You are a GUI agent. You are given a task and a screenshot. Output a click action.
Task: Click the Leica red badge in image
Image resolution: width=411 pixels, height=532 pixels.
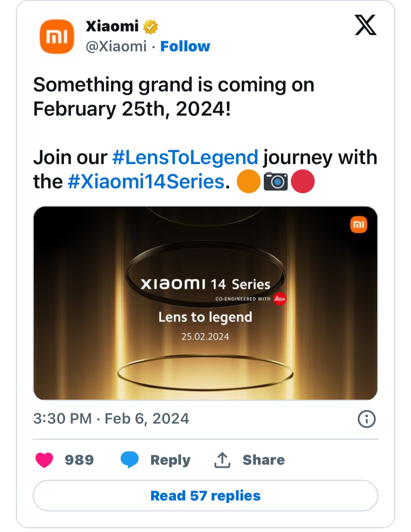pyautogui.click(x=280, y=299)
